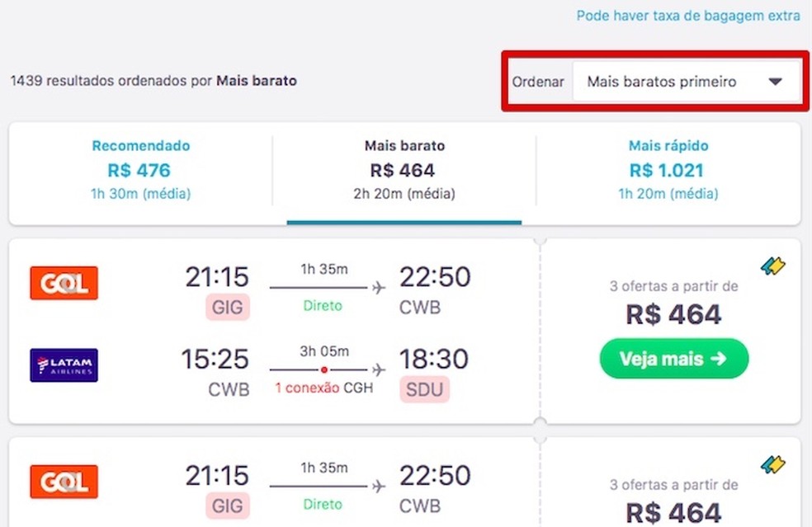Click the SDU airport code badge
Image resolution: width=812 pixels, height=527 pixels.
(424, 389)
